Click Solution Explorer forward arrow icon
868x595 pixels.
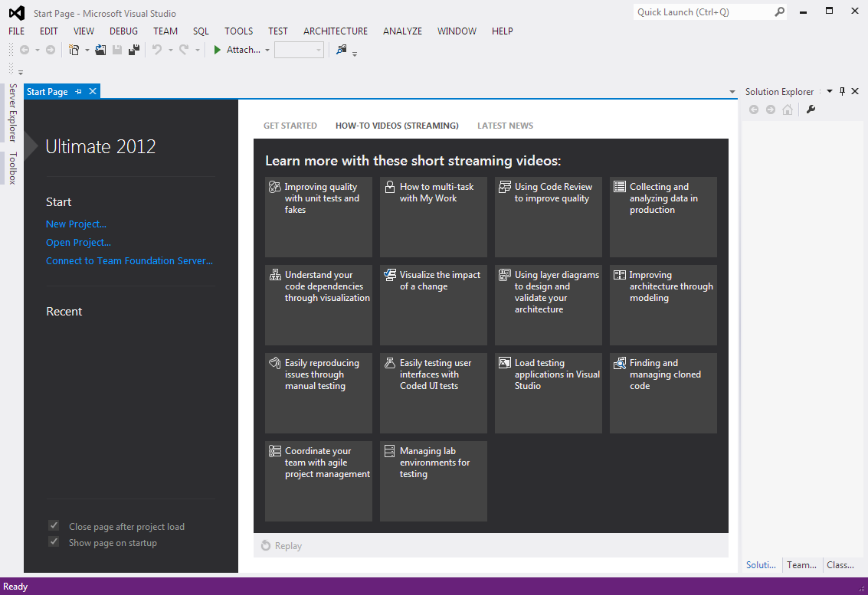pyautogui.click(x=771, y=110)
